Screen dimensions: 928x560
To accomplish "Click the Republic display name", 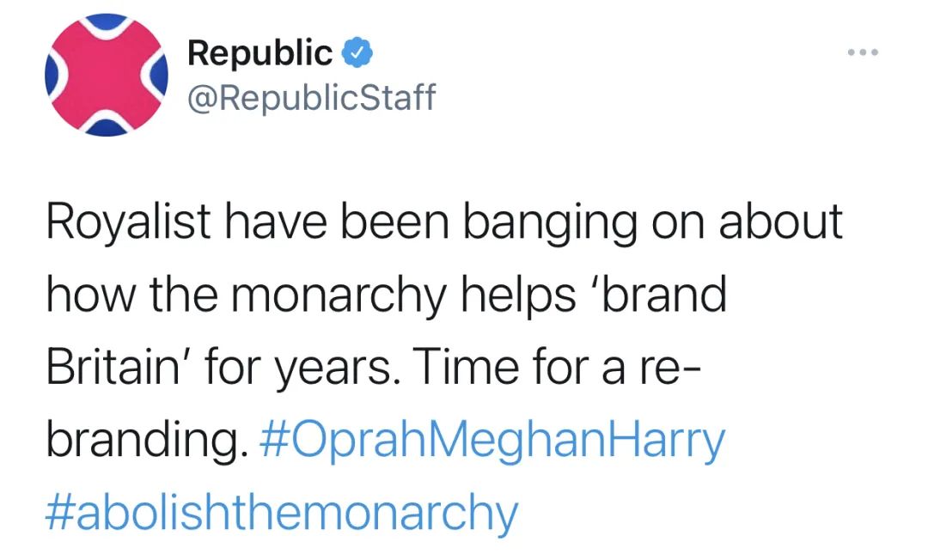I will click(x=259, y=54).
